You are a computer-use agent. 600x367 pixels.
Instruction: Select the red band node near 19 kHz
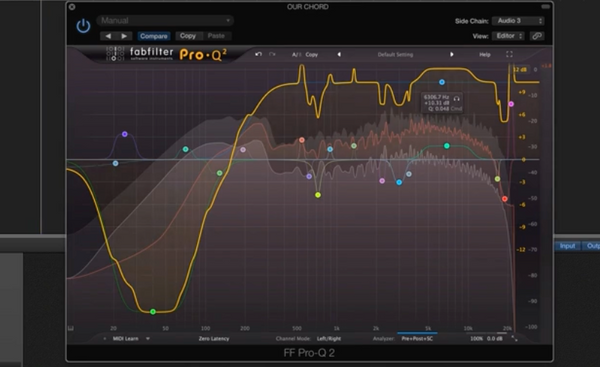[504, 199]
